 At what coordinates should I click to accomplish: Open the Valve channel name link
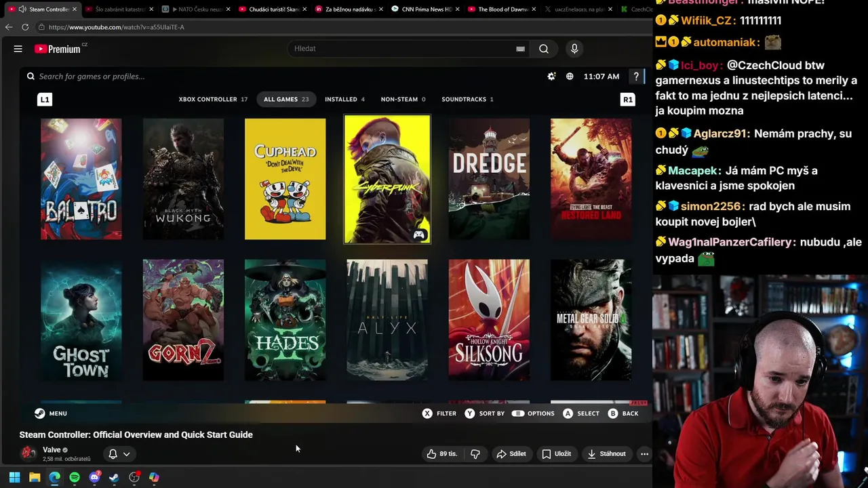click(x=52, y=450)
